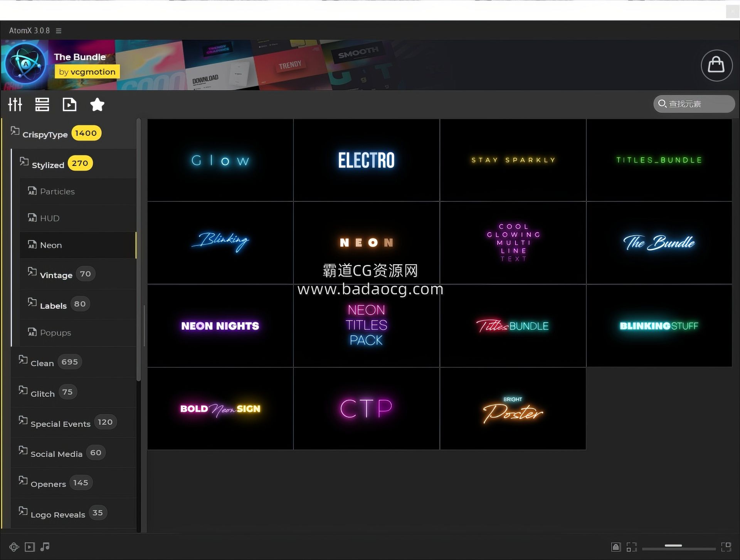Select the Neon category

(x=78, y=245)
